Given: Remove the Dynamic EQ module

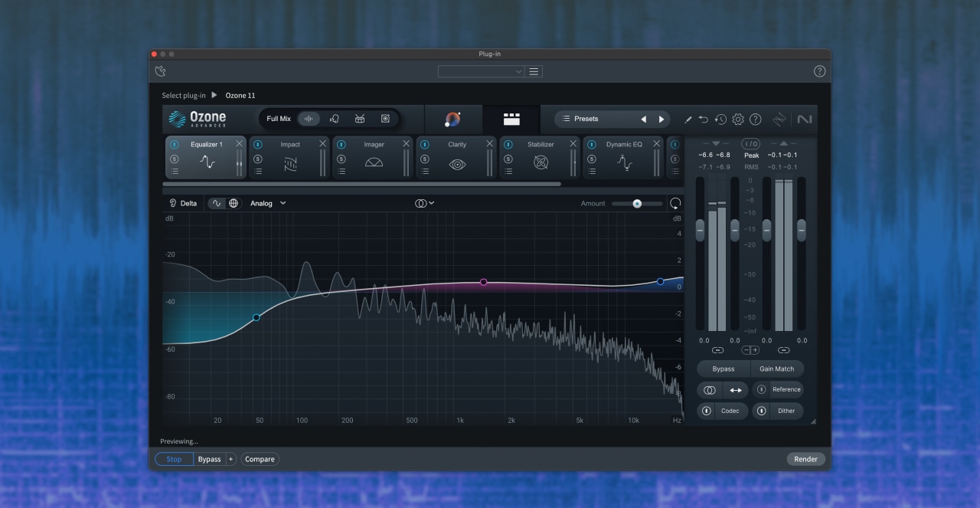Looking at the screenshot, I should tap(656, 144).
